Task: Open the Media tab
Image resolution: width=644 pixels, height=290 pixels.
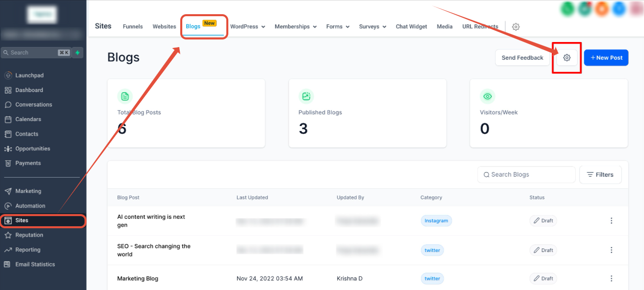Action: point(445,27)
